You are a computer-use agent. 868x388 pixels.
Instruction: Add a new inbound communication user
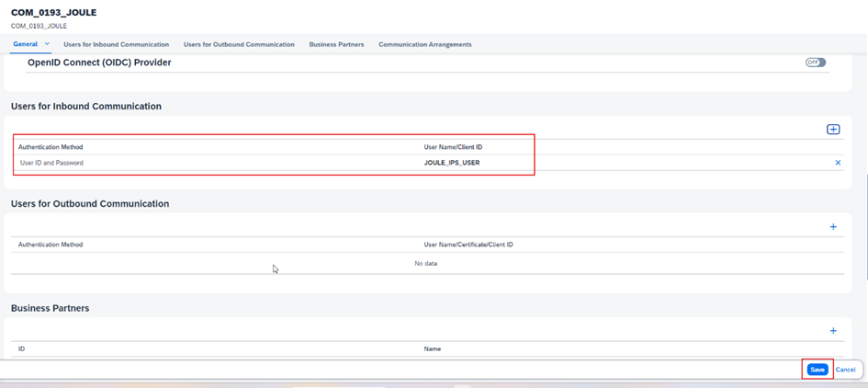(x=833, y=130)
